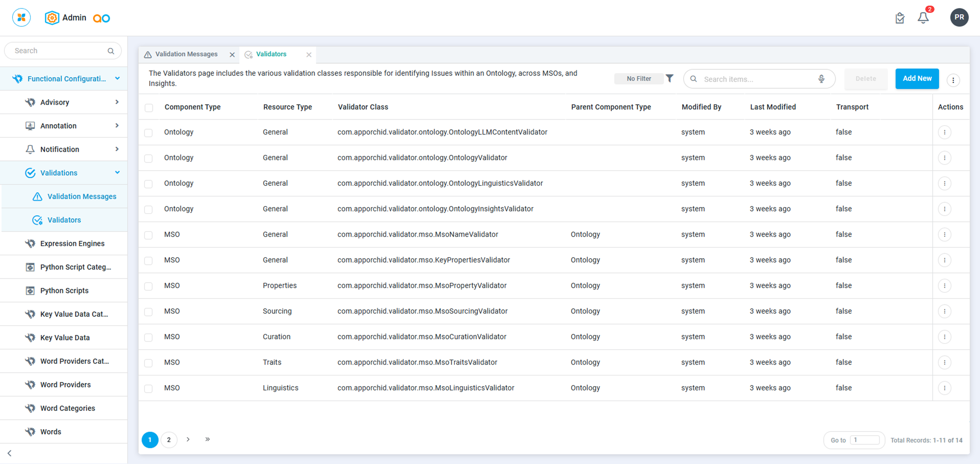The width and height of the screenshot is (980, 464).
Task: Collapse the sidebar with left arrow
Action: [x=9, y=453]
